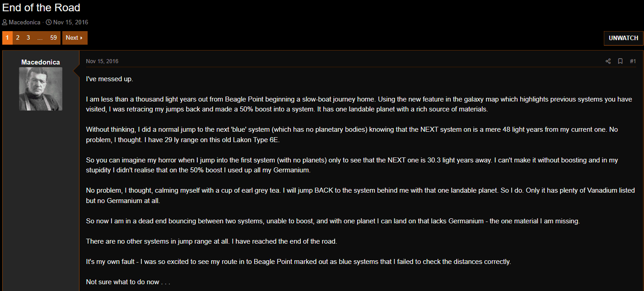Open last page 59
The height and width of the screenshot is (291, 644).
pyautogui.click(x=53, y=38)
